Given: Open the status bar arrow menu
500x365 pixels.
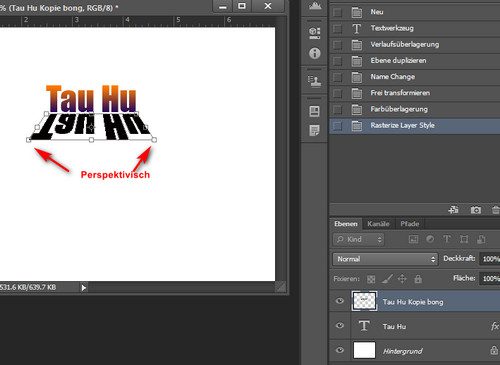Looking at the screenshot, I should coord(84,287).
